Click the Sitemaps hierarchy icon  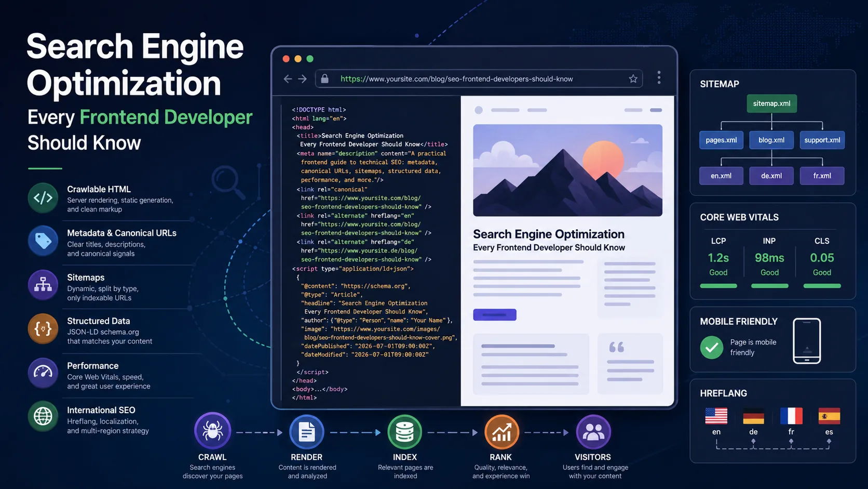coord(43,285)
